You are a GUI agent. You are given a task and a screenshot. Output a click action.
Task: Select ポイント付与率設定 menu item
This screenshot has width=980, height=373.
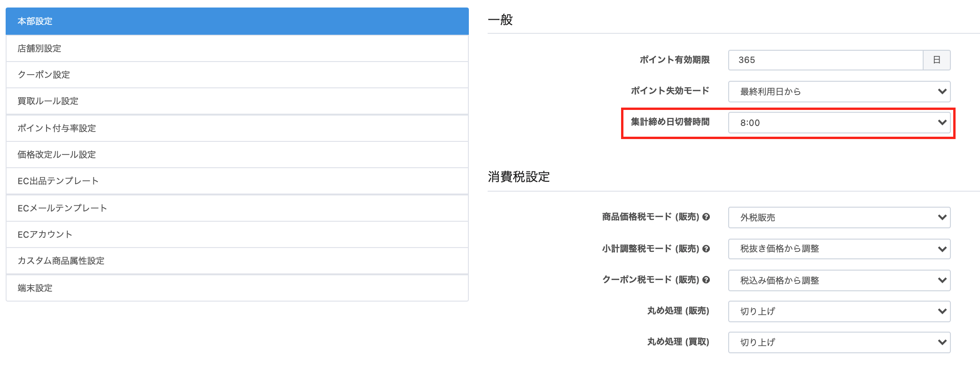237,128
